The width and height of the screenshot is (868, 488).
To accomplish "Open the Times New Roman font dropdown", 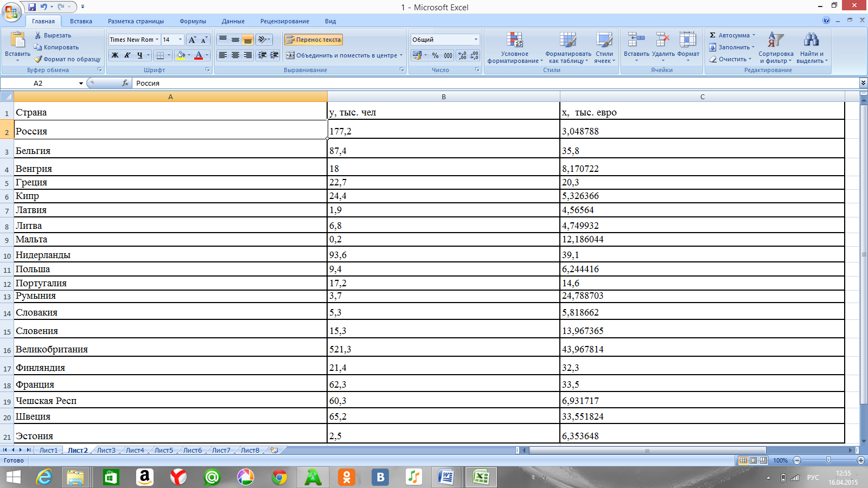I will click(x=157, y=40).
